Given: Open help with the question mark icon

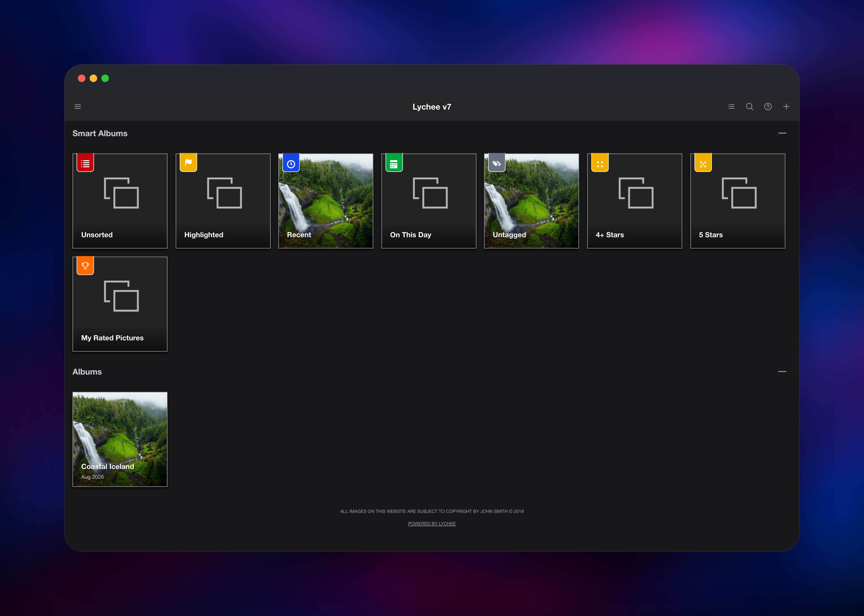Looking at the screenshot, I should click(768, 107).
